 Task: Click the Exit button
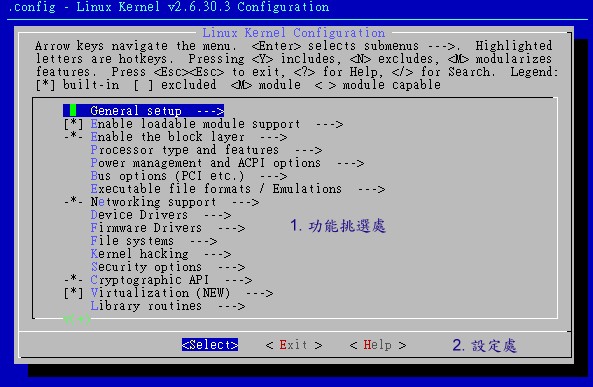293,345
